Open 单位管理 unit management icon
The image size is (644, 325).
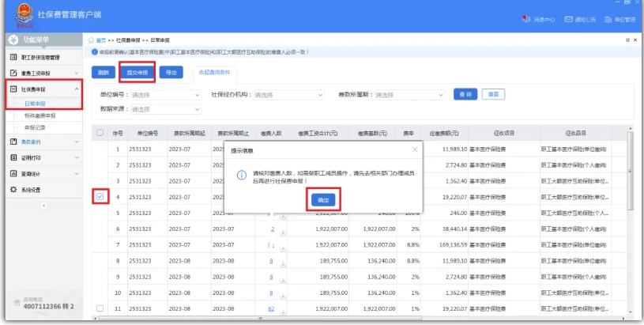(608, 19)
